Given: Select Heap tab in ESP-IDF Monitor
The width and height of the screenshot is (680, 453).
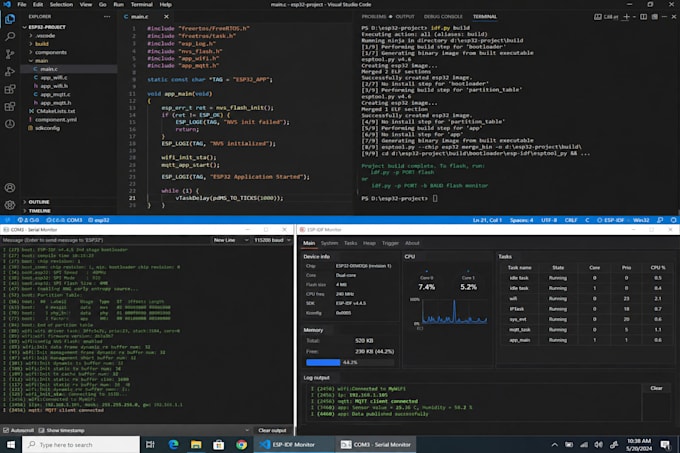Looking at the screenshot, I should (369, 243).
